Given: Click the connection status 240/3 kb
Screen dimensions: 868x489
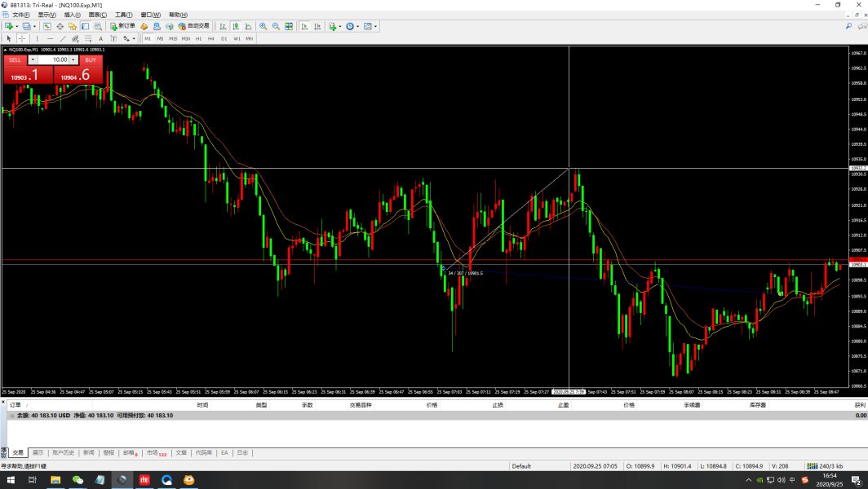Looking at the screenshot, I should coord(824,466).
